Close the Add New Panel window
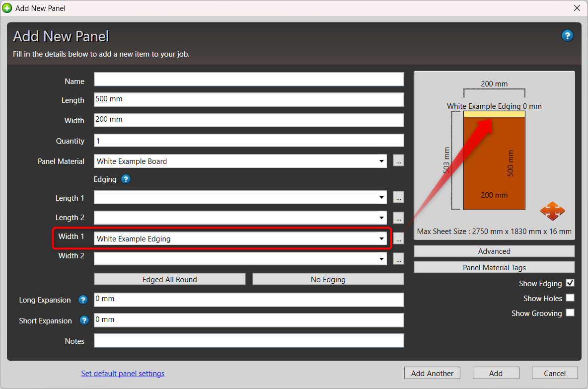 pos(577,8)
